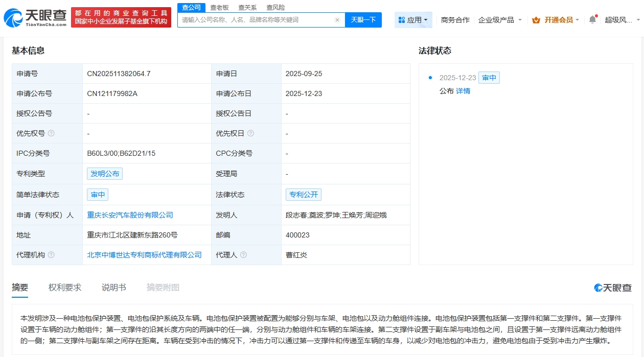Image resolution: width=644 pixels, height=357 pixels.
Task: Expand the 企业级产品 dropdown
Action: pos(500,20)
